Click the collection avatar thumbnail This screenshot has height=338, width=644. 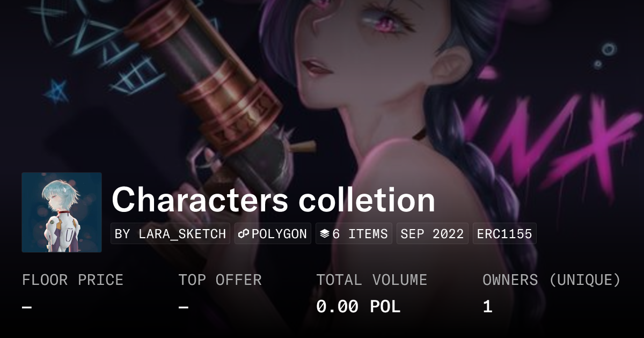point(62,212)
